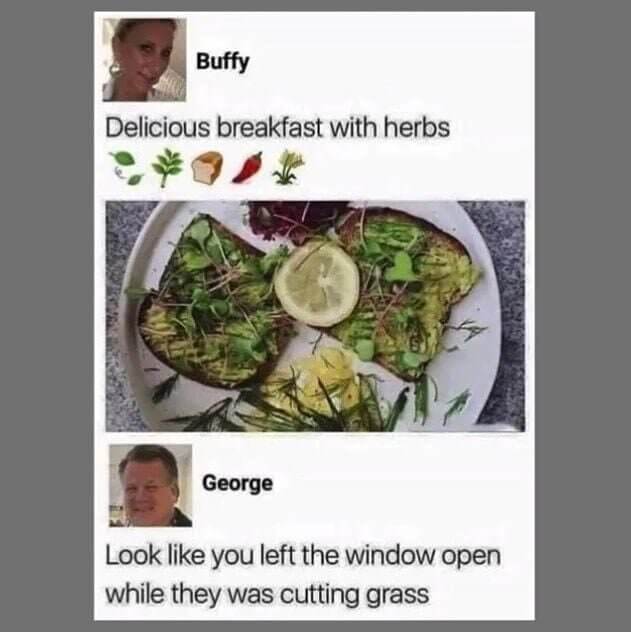This screenshot has width=631, height=632.
Task: Select the 'Delicious breakfast with herbs' caption
Action: tap(277, 128)
